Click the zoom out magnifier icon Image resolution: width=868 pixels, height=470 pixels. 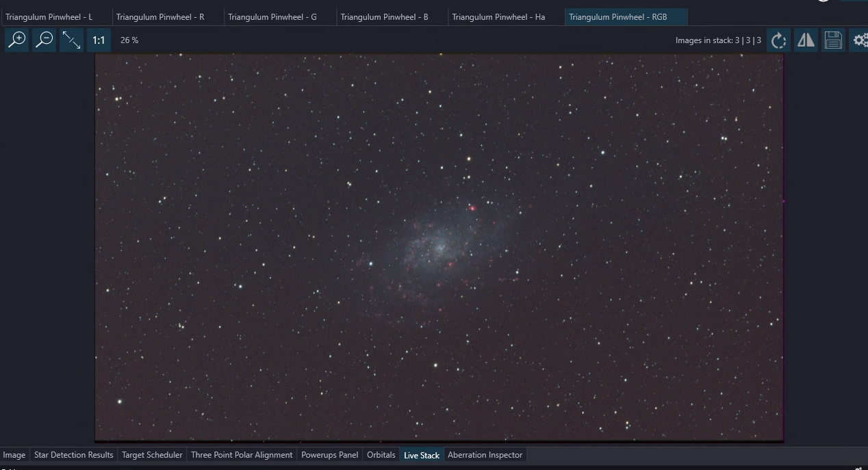(x=44, y=40)
